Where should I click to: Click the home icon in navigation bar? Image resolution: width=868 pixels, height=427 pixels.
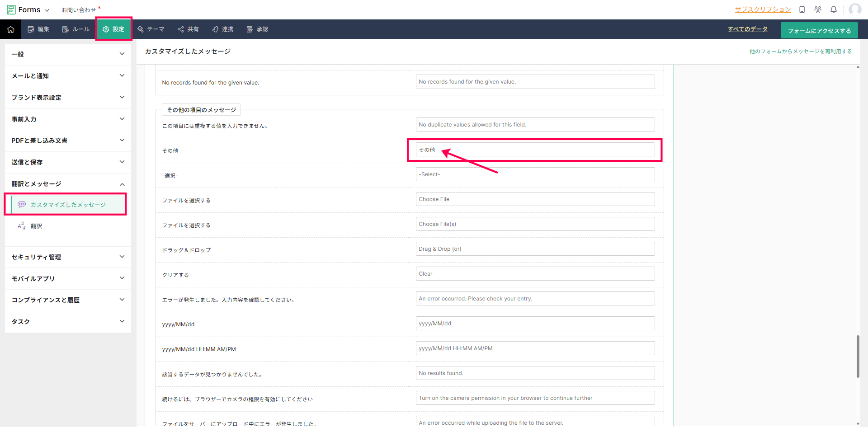[x=11, y=29]
